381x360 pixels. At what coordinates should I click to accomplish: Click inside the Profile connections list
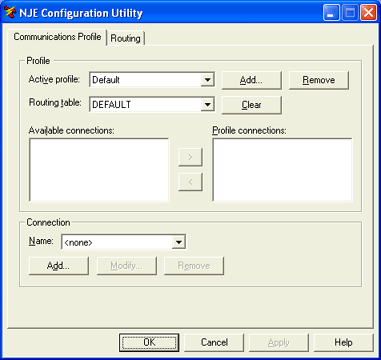[282, 170]
